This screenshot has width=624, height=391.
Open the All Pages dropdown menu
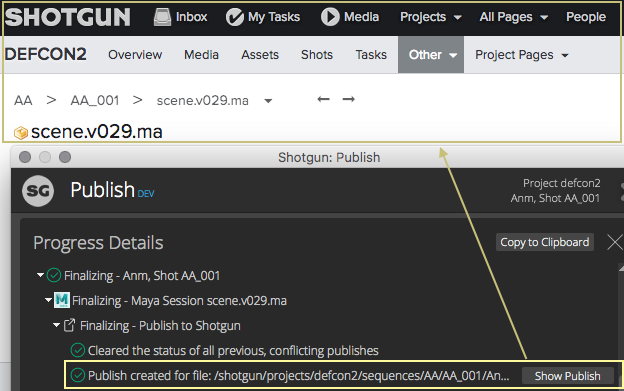(513, 17)
